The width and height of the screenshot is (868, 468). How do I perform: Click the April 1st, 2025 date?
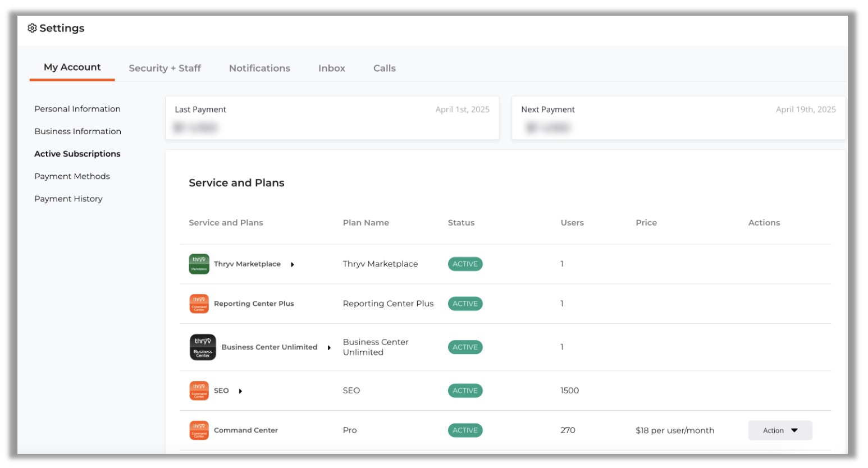463,109
